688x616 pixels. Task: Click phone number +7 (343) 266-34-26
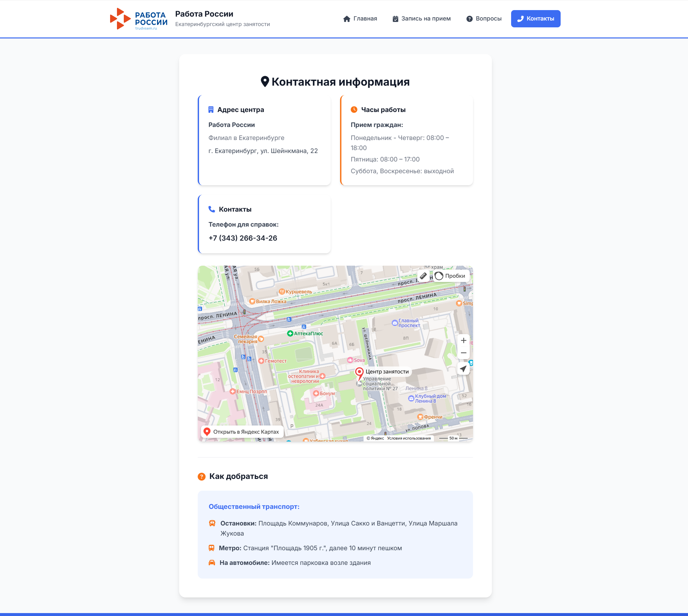tap(243, 238)
